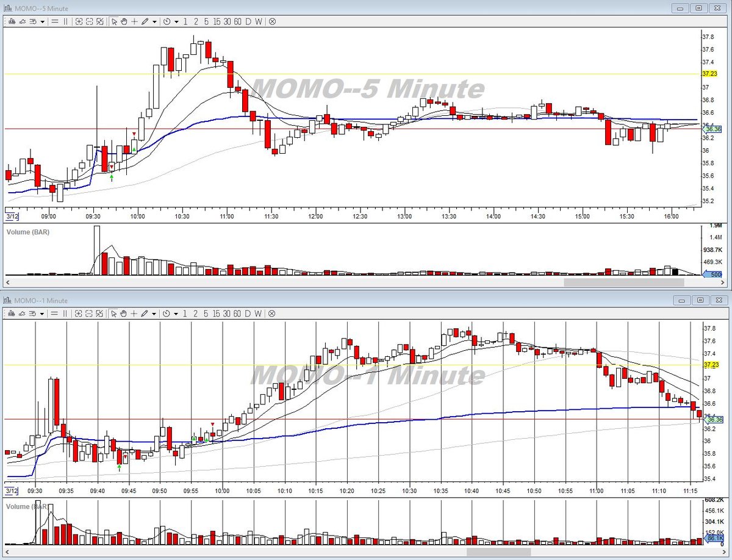Expand clock dropdown arrow in 1 Minute chart
The height and width of the screenshot is (560, 732).
coord(176,313)
